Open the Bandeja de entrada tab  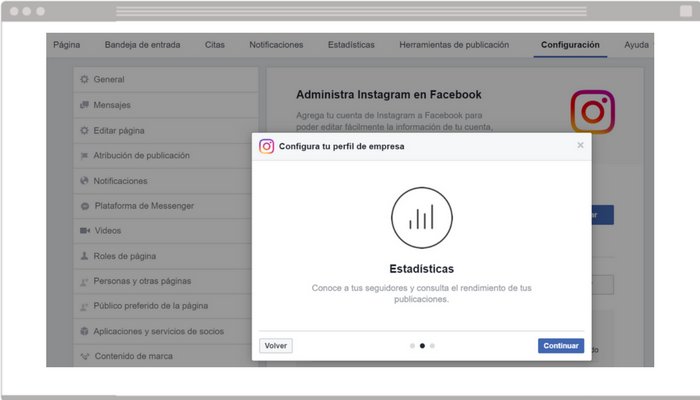pyautogui.click(x=142, y=45)
